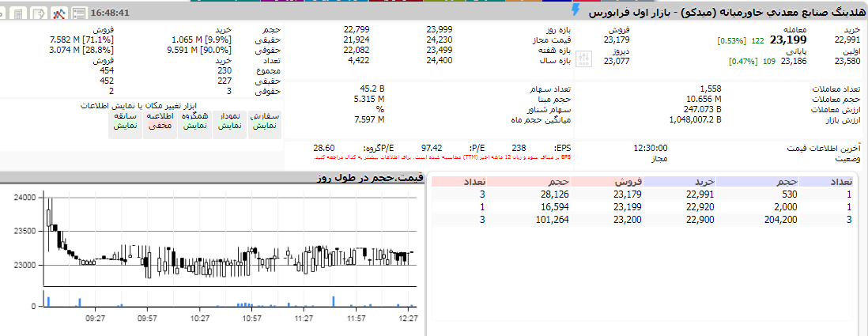Open the calculator icon in top toolbar
Image resolution: width=868 pixels, height=336 pixels.
[x=20, y=12]
